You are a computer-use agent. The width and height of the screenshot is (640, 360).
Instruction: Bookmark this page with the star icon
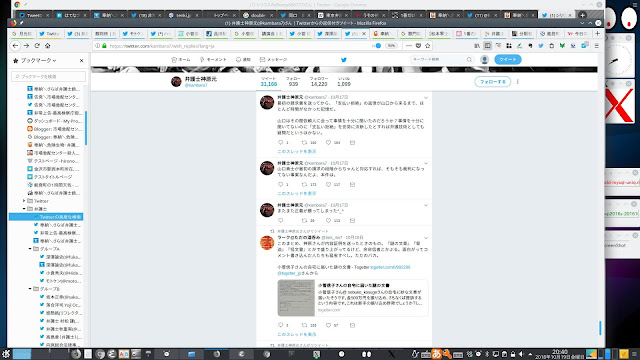click(428, 46)
